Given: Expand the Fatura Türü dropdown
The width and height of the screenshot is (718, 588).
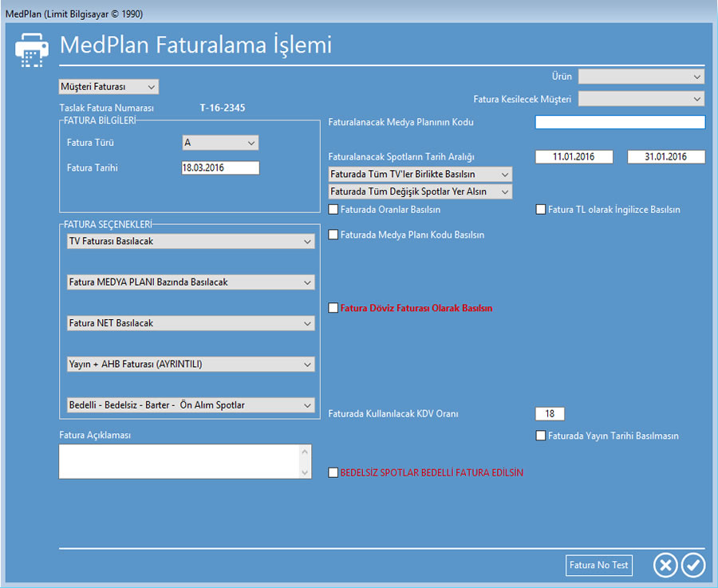Looking at the screenshot, I should [220, 143].
